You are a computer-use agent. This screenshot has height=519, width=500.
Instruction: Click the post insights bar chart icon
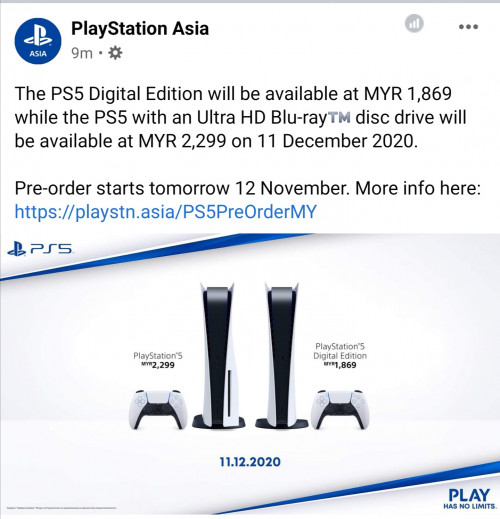click(x=414, y=24)
